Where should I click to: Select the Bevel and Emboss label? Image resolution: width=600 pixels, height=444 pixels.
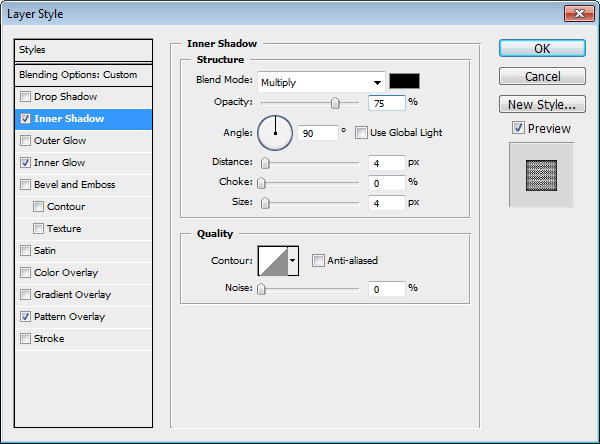pyautogui.click(x=75, y=184)
